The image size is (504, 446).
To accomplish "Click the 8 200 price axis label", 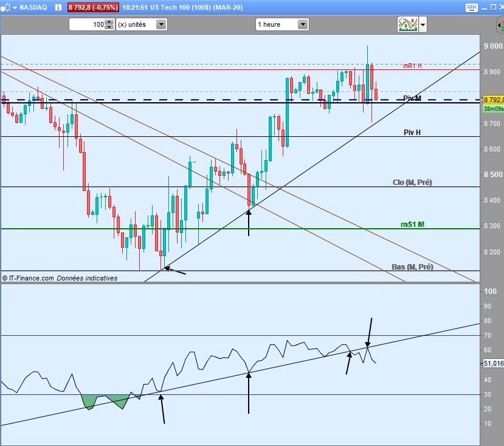I will [x=492, y=252].
